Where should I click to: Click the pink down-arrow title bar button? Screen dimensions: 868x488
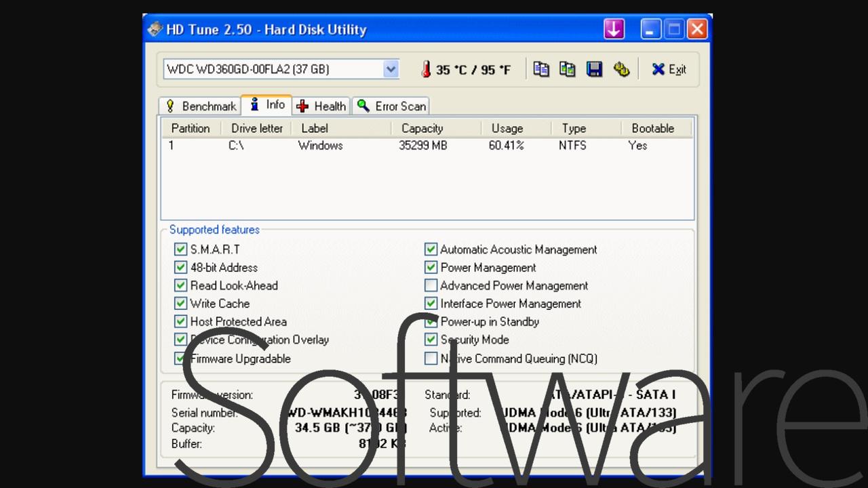(614, 29)
